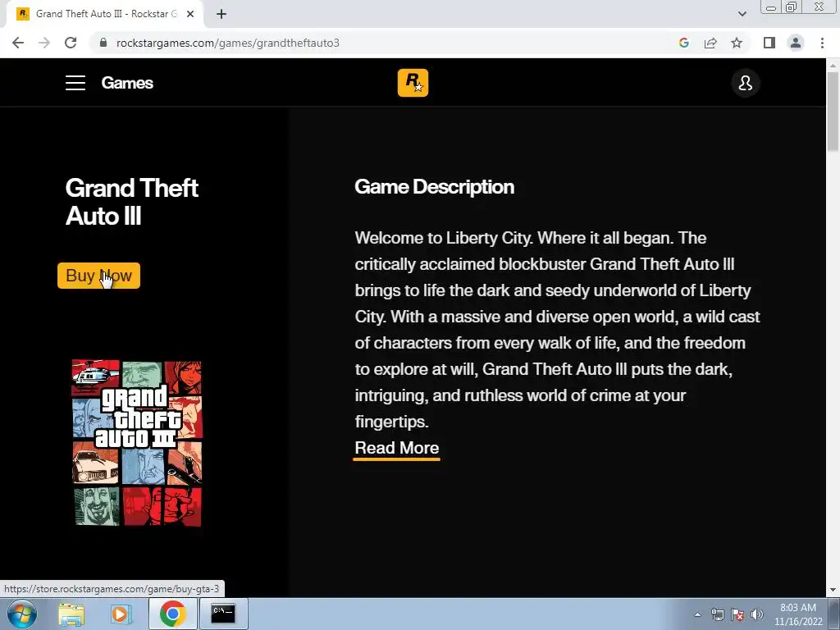This screenshot has height=630, width=840.
Task: Click the Game Description heading
Action: [x=434, y=187]
